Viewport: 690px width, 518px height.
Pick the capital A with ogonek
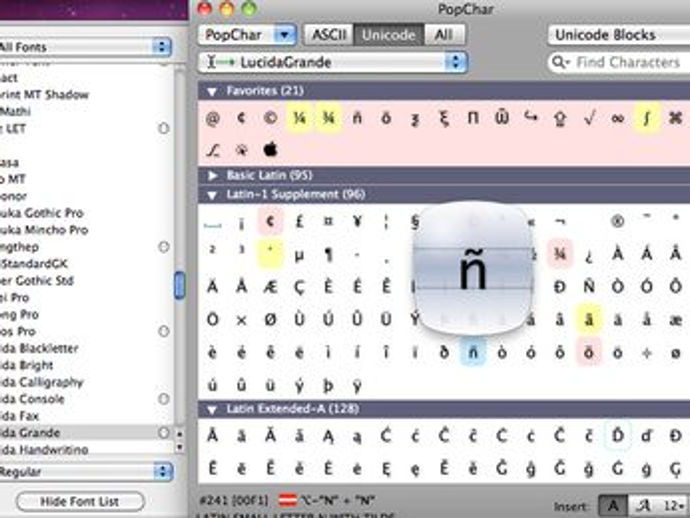(328, 436)
